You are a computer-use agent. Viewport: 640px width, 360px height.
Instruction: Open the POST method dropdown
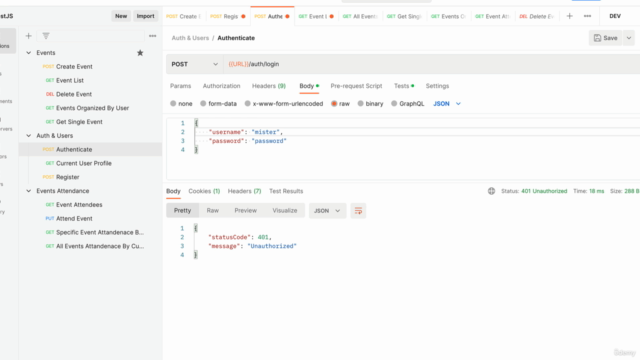pyautogui.click(x=194, y=64)
